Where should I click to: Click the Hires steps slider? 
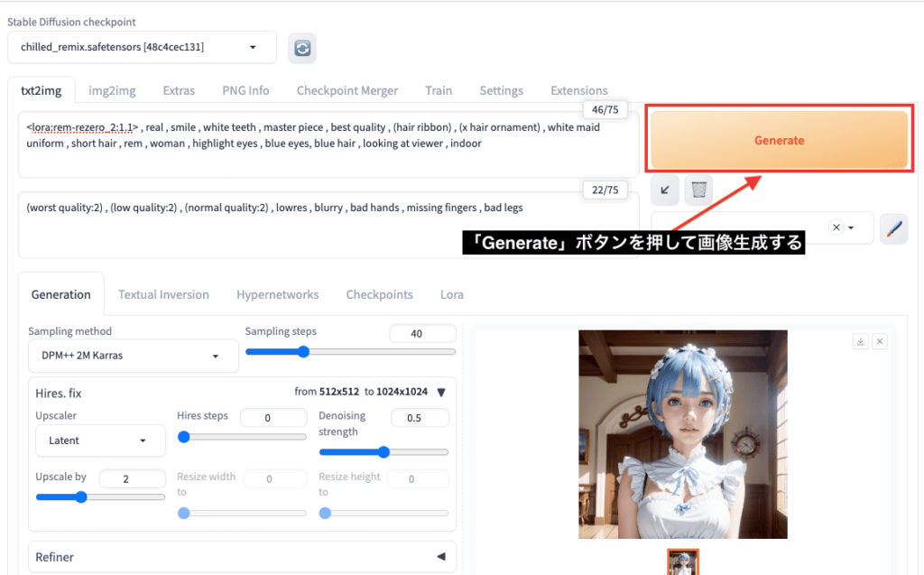[x=242, y=437]
